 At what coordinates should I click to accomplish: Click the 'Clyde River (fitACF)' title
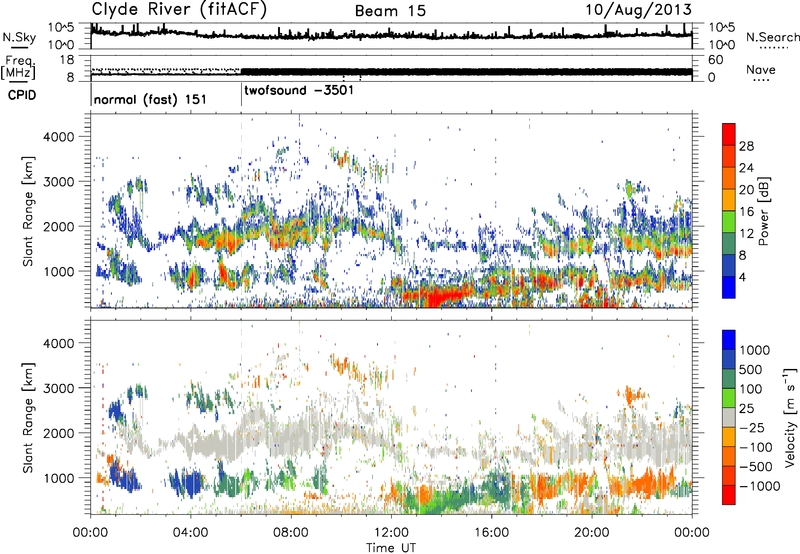(x=179, y=9)
